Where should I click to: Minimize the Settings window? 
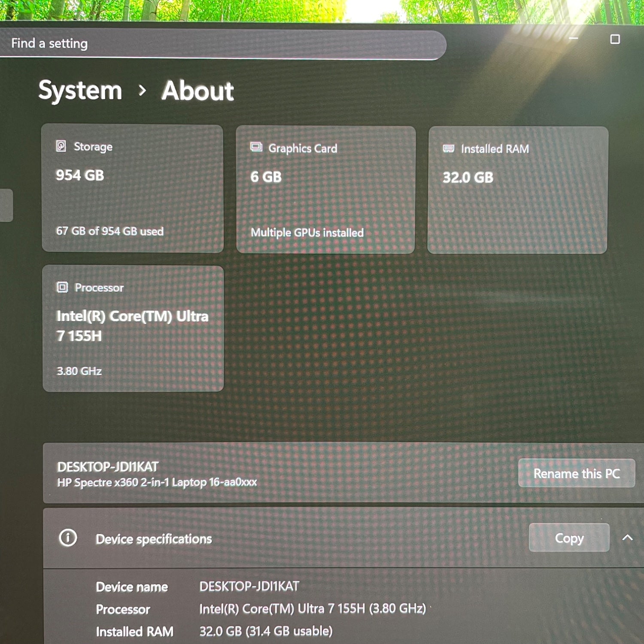[573, 39]
